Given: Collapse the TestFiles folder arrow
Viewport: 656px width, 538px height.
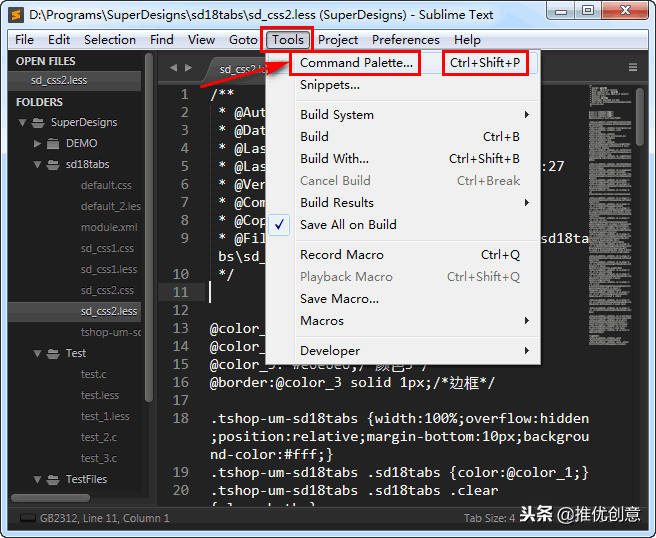Looking at the screenshot, I should click(x=37, y=480).
